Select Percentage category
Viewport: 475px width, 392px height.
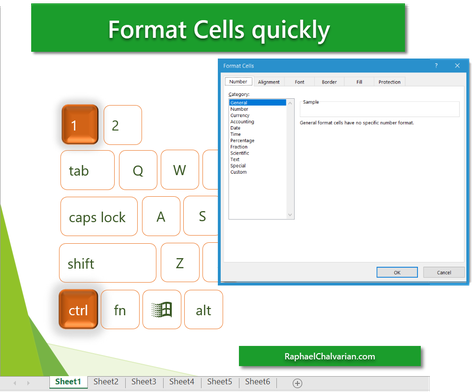(x=257, y=140)
